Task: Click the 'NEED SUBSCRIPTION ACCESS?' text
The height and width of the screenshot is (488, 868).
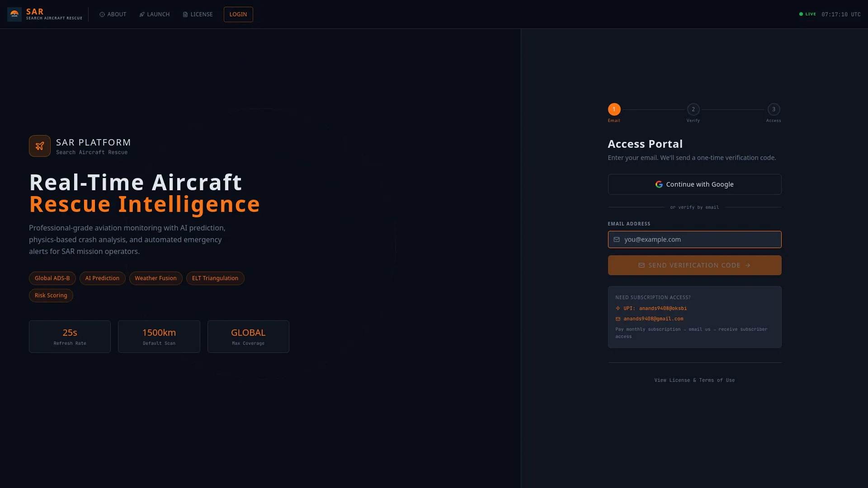Action: [x=653, y=297]
